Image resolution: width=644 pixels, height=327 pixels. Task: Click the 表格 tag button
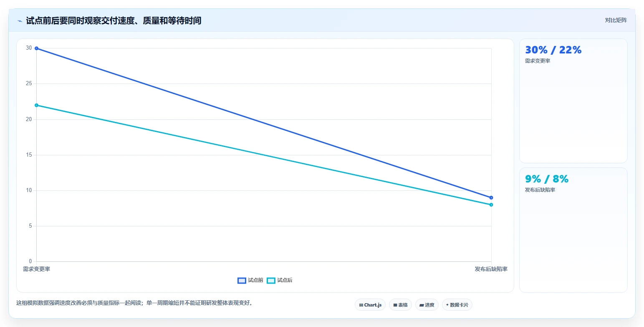pyautogui.click(x=400, y=305)
